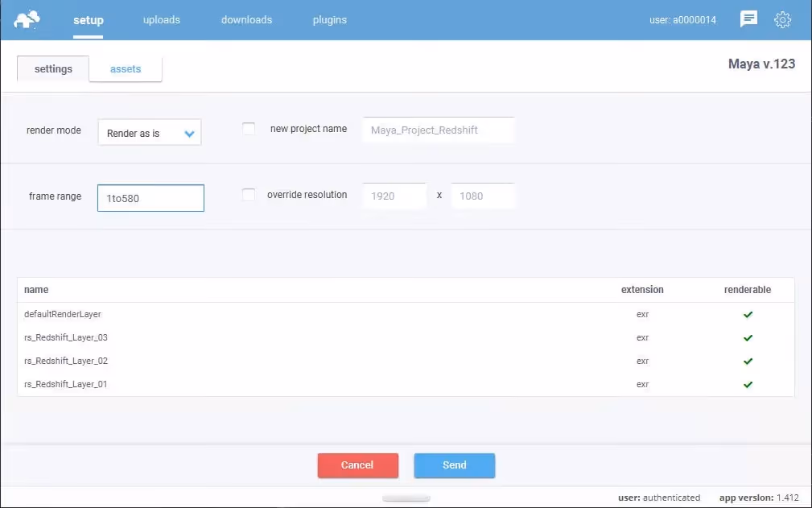The width and height of the screenshot is (812, 508).
Task: Click the cloud logo icon
Action: point(27,19)
